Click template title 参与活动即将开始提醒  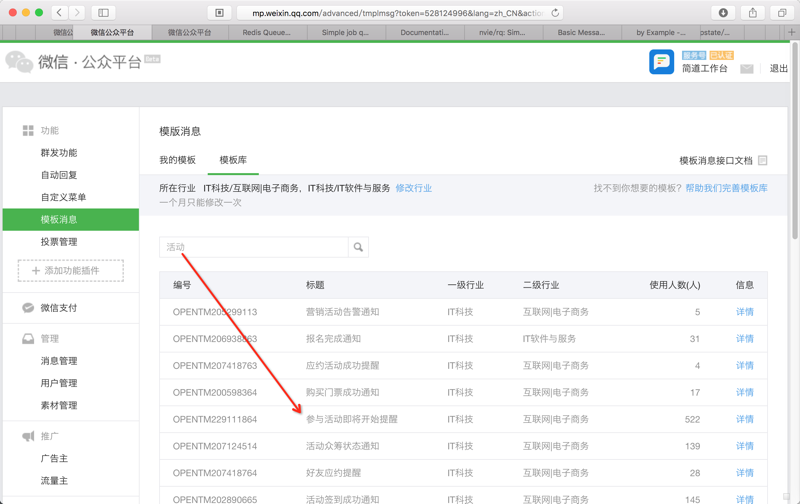tap(352, 419)
